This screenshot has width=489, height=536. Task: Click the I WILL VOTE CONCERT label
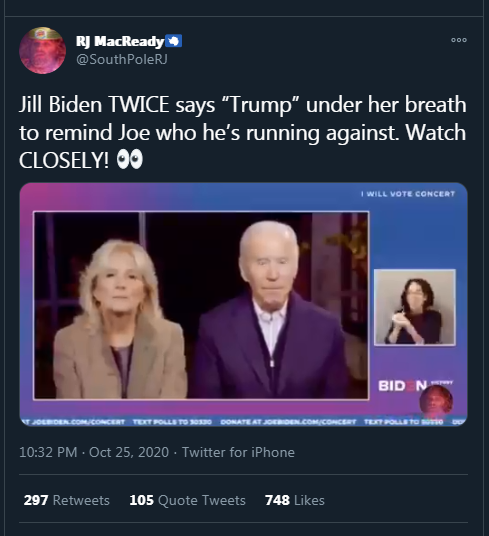[408, 194]
